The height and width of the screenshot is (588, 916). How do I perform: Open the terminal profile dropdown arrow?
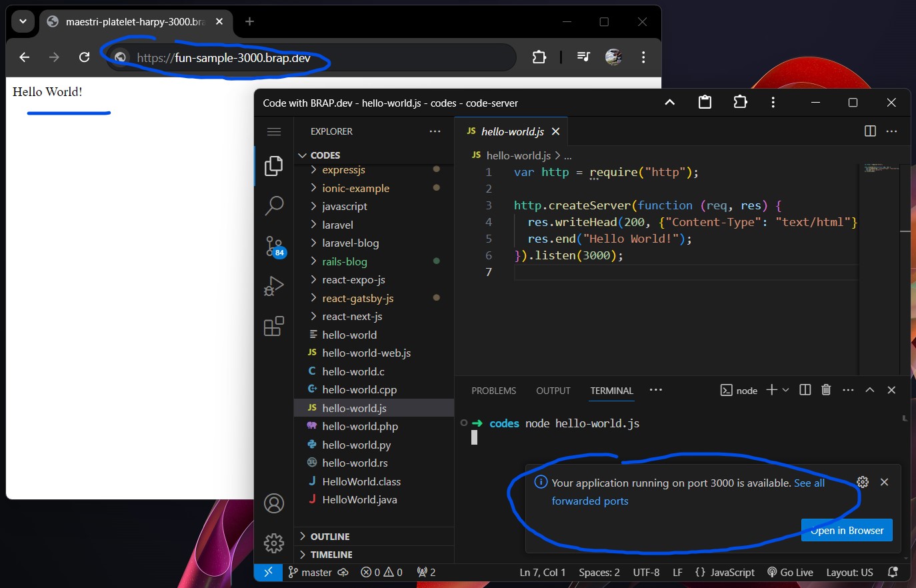tap(786, 390)
